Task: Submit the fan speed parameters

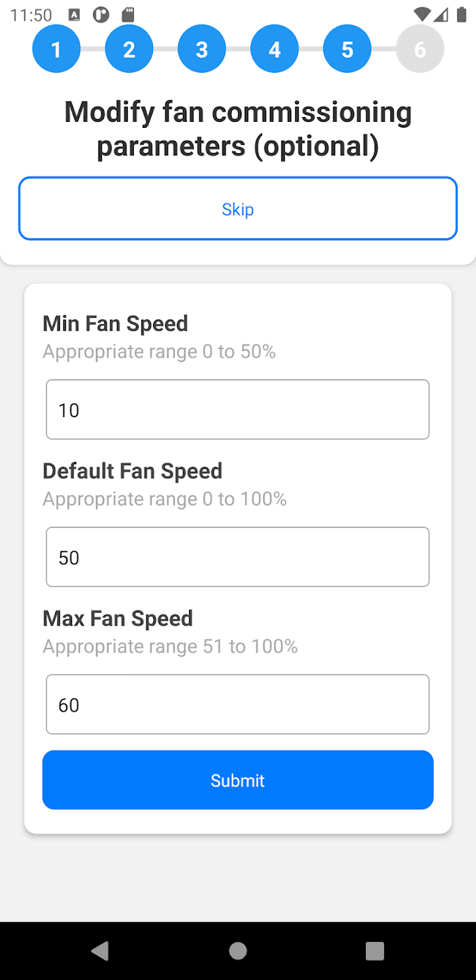Action: click(x=238, y=780)
